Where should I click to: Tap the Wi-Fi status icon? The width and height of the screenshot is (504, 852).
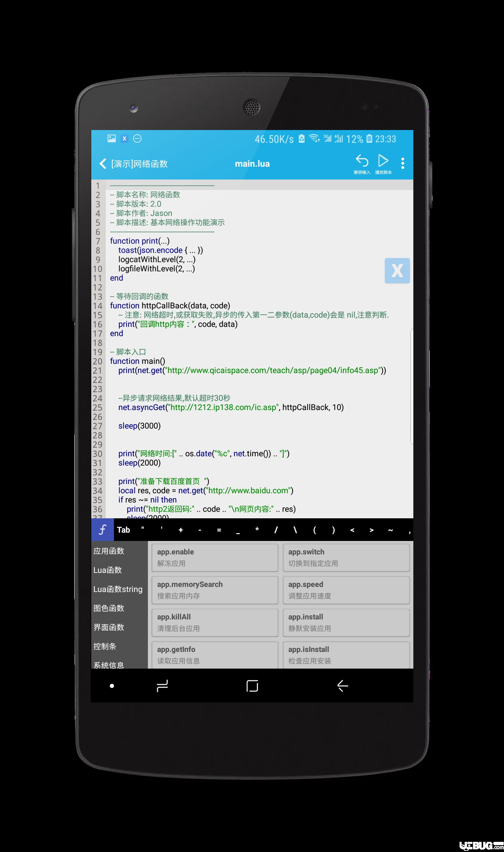click(314, 139)
